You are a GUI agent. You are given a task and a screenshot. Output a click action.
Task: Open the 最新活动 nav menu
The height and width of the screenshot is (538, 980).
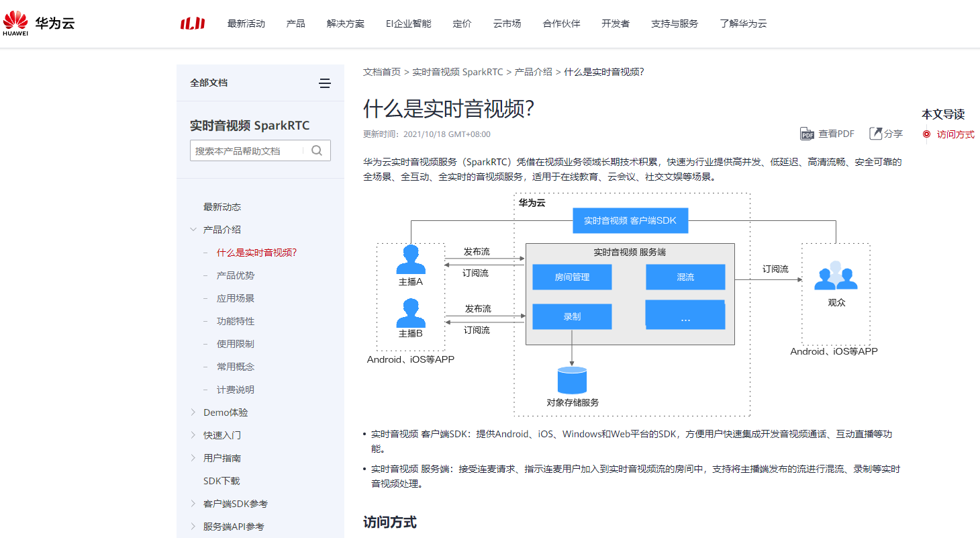246,24
